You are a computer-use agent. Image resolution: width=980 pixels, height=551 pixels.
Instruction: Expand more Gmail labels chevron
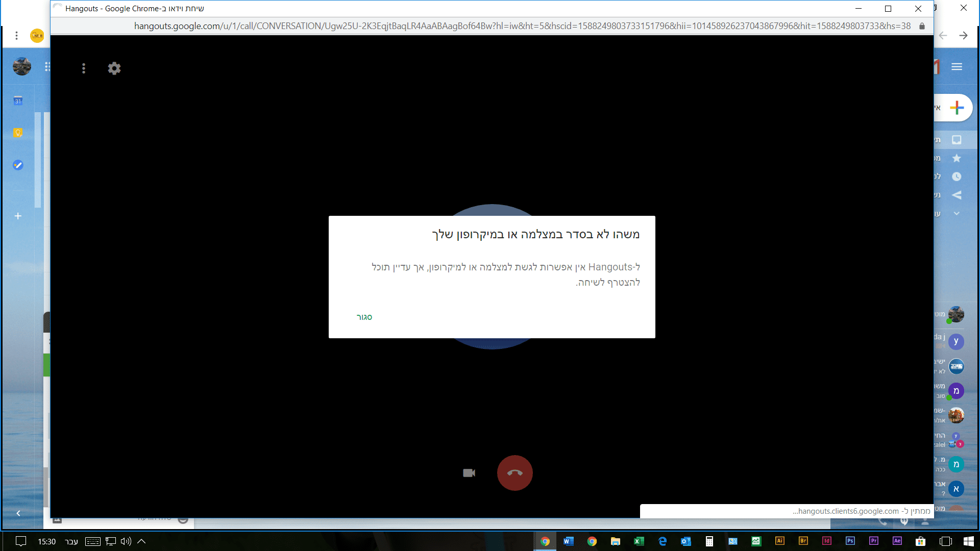[x=957, y=214]
